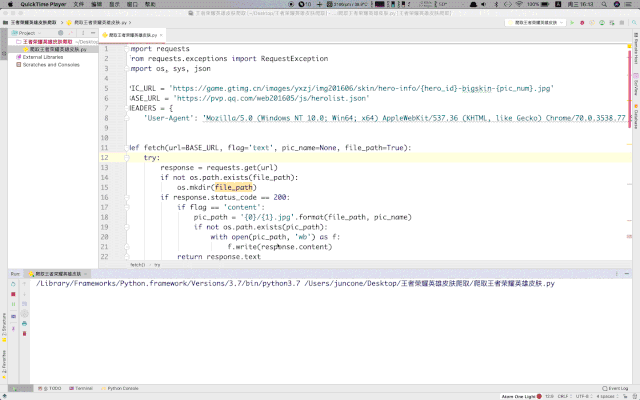640x400 pixels.
Task: Toggle the Database panel on right edge
Action: coord(636,116)
